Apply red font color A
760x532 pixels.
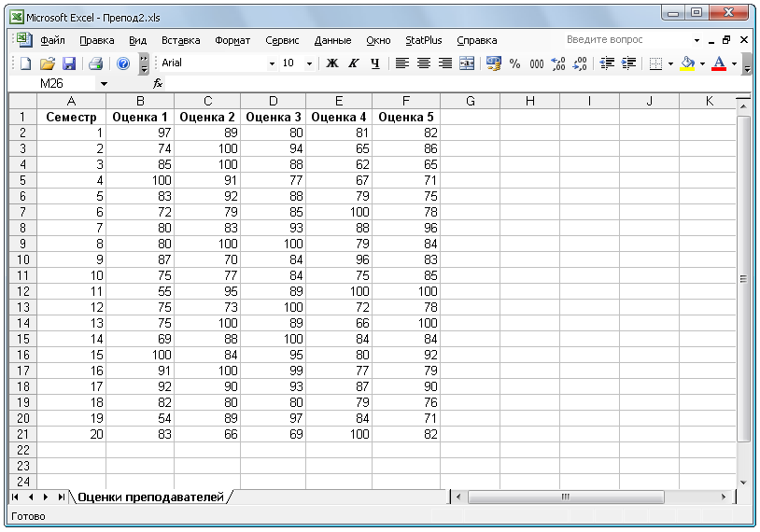[x=719, y=63]
